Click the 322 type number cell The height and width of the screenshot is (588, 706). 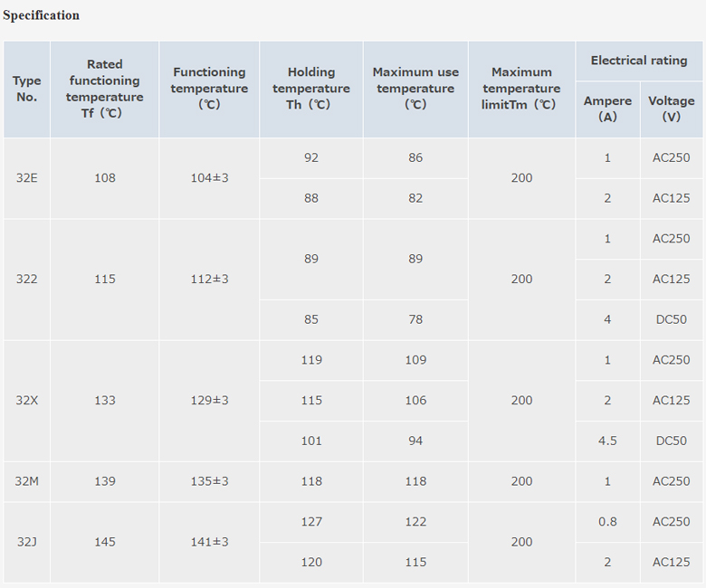pyautogui.click(x=27, y=280)
